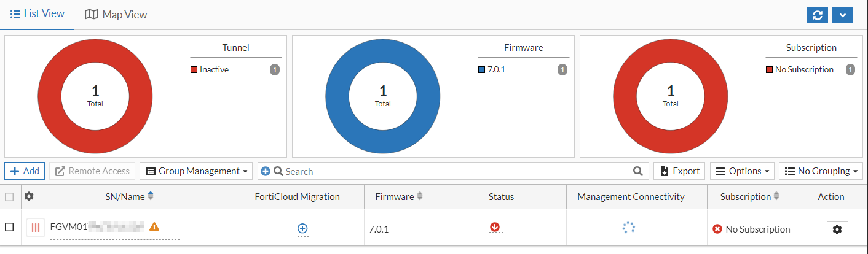Click the orange warning triangle icon
Viewport: 868px width, 254px height.
[x=154, y=227]
